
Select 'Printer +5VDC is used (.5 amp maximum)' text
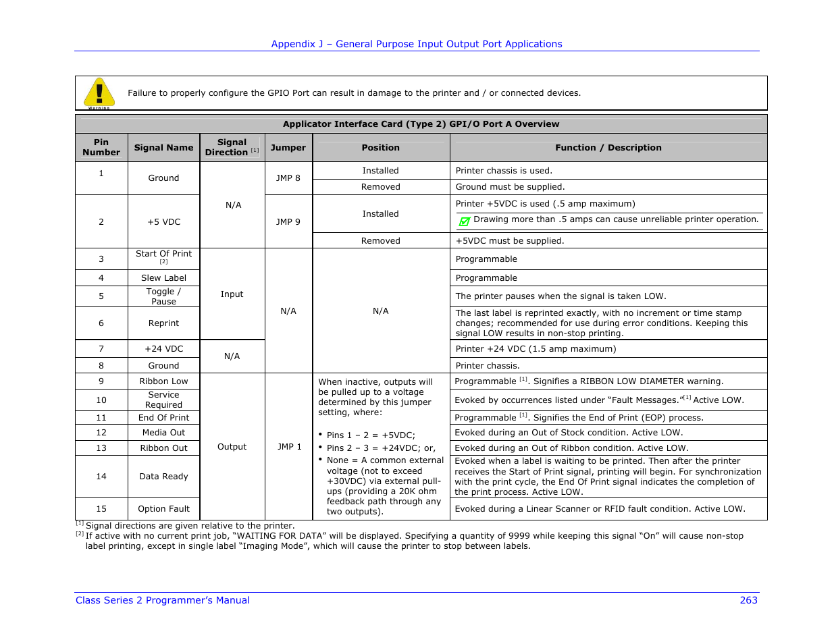click(x=546, y=204)
